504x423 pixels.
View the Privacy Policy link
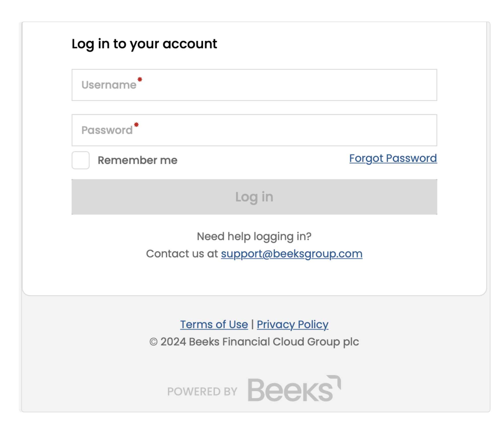(293, 325)
